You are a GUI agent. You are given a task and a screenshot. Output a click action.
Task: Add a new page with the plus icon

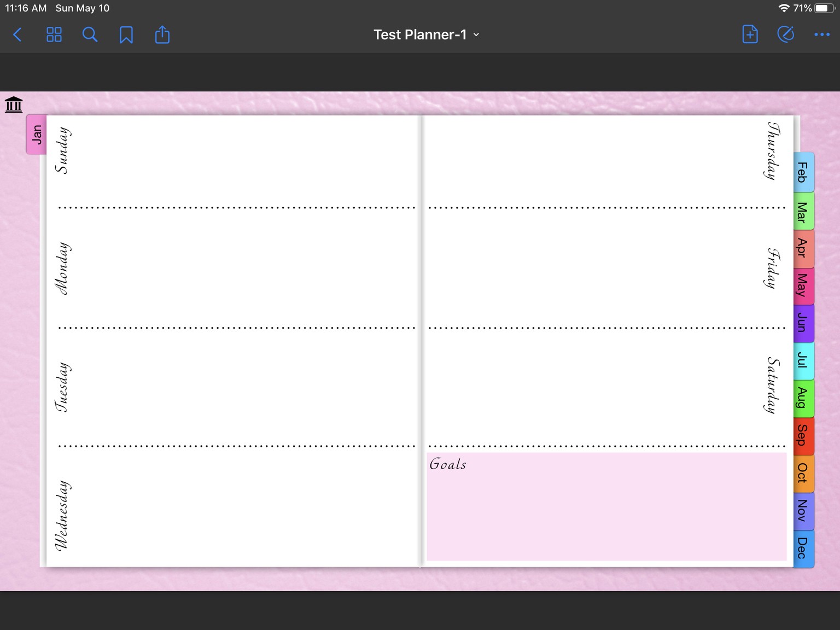pos(750,34)
